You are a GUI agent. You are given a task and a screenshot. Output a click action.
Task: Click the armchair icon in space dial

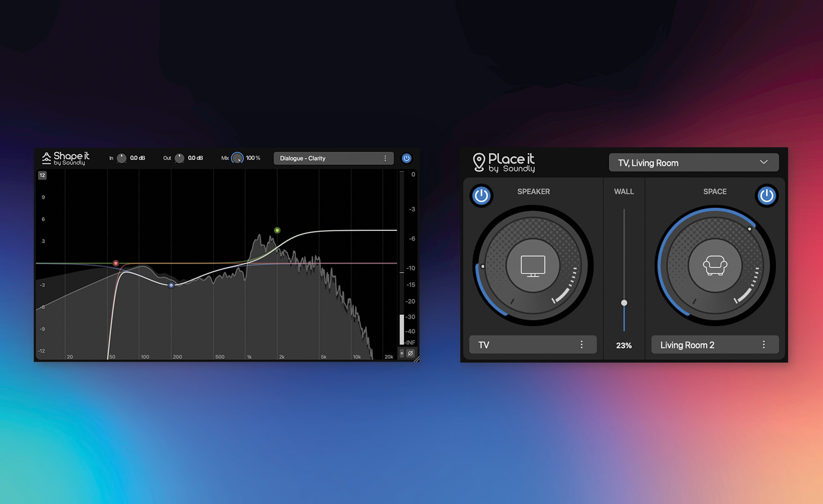click(715, 266)
